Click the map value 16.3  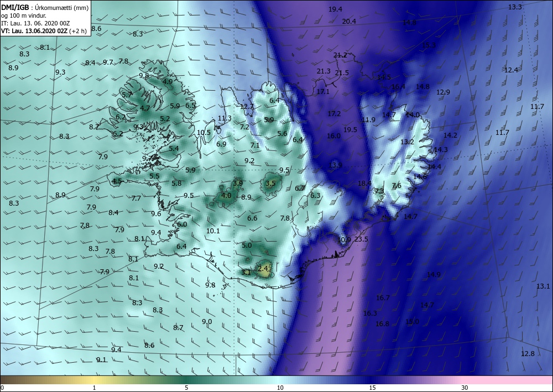(370, 313)
